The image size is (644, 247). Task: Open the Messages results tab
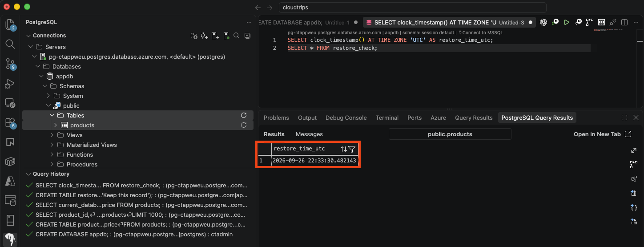(x=309, y=134)
